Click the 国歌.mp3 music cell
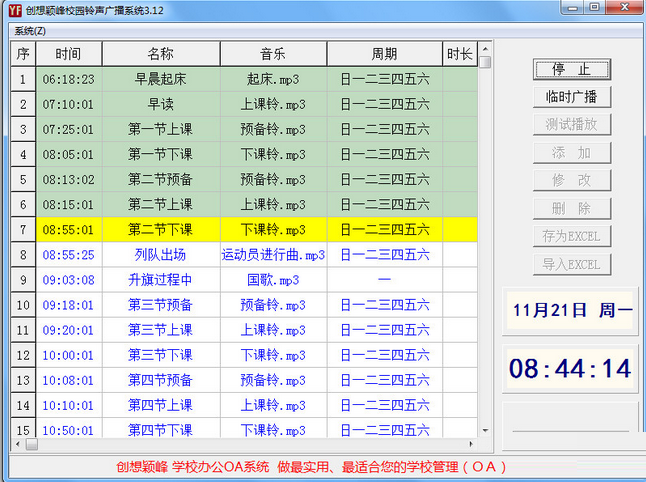 [274, 280]
